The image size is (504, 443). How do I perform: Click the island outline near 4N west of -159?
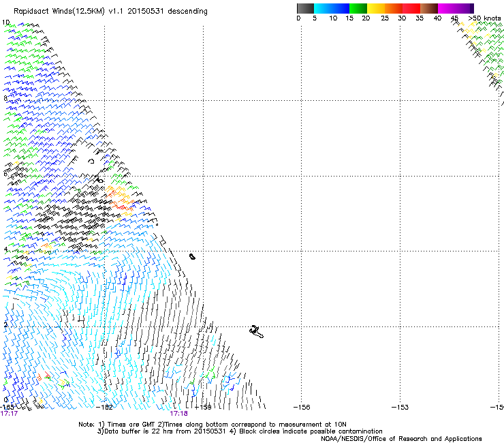point(192,256)
